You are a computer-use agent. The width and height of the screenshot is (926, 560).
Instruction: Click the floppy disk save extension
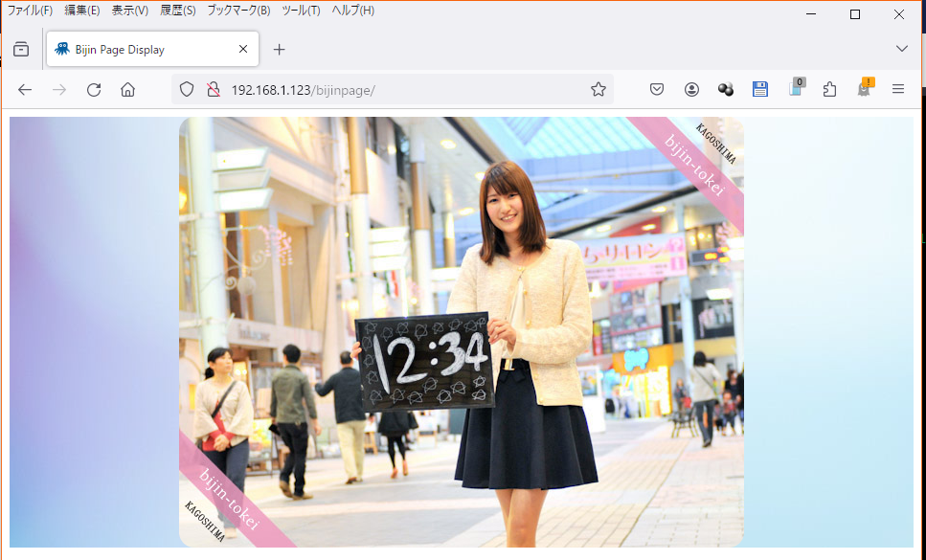click(759, 89)
